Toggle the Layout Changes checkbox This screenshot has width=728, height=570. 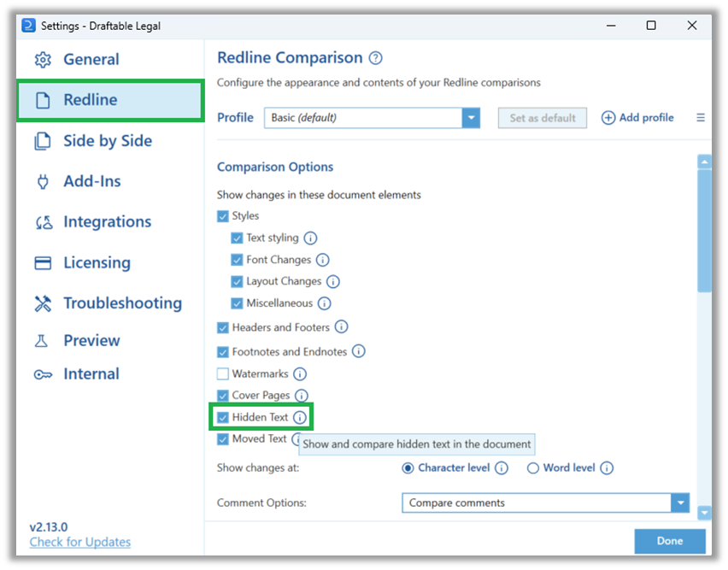tap(237, 281)
